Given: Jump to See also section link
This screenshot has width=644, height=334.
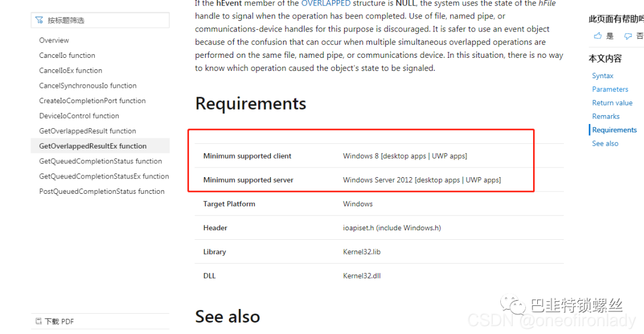Looking at the screenshot, I should tap(605, 143).
